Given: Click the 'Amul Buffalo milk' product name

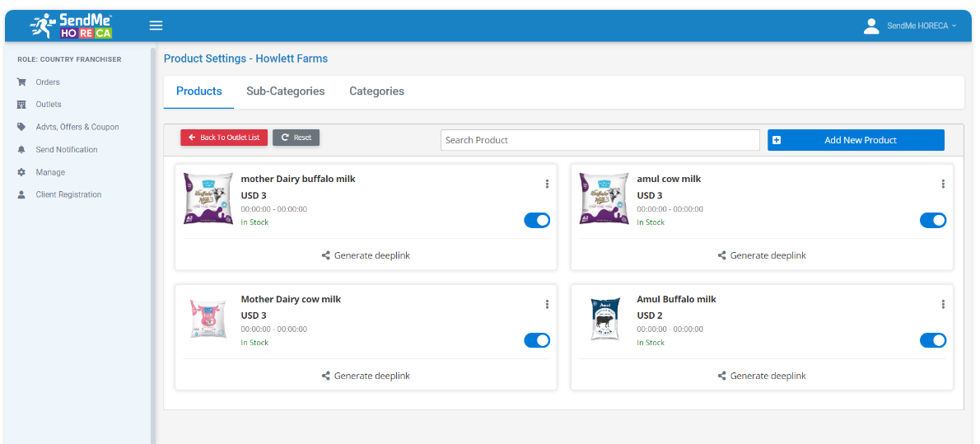Looking at the screenshot, I should pos(676,299).
